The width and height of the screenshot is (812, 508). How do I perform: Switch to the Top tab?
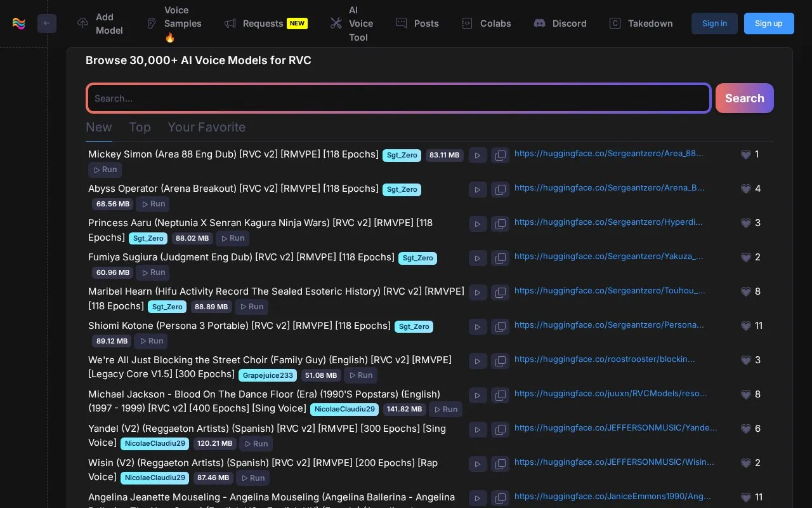[140, 127]
